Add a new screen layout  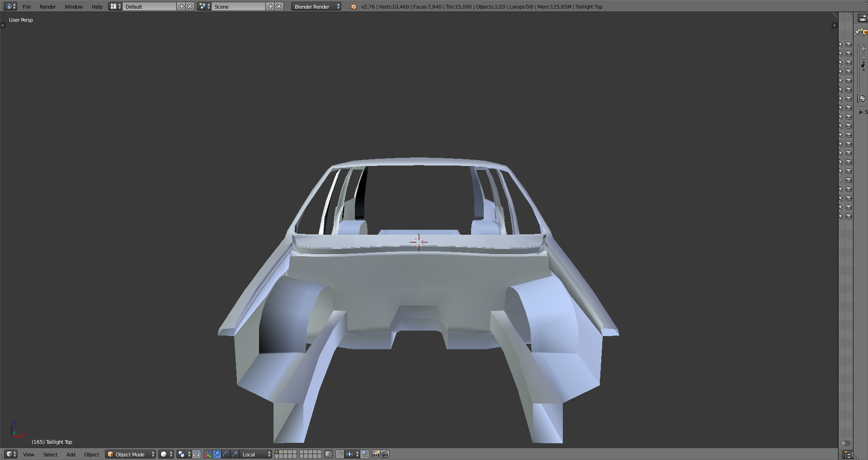pos(182,6)
